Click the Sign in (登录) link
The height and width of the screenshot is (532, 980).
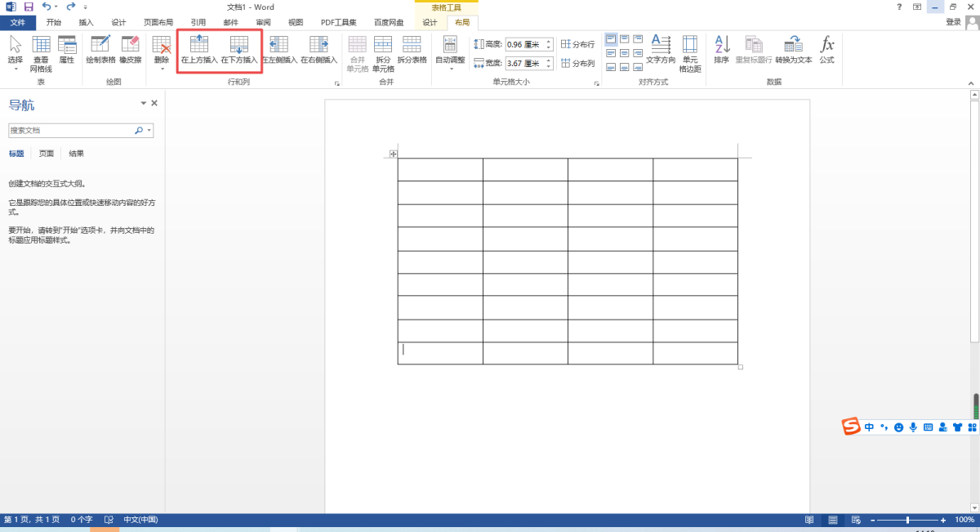pos(953,23)
